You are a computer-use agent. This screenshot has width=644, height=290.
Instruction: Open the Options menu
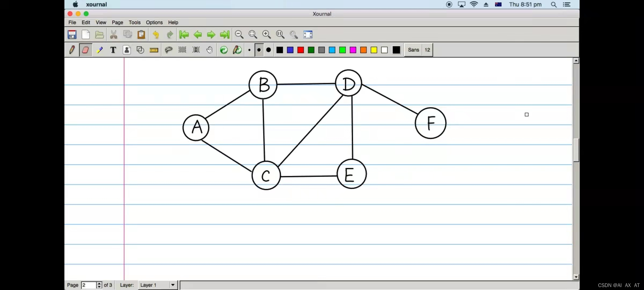click(x=154, y=23)
